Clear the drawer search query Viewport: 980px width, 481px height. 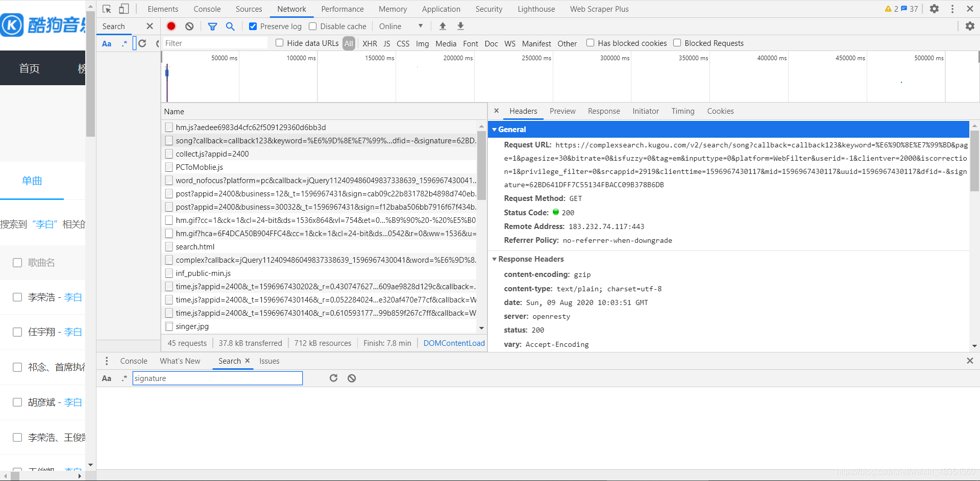tap(352, 378)
